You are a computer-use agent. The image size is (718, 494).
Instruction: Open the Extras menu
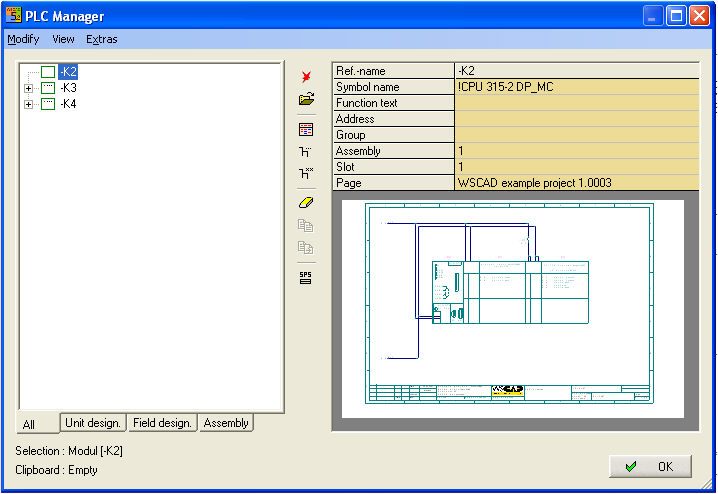click(x=102, y=39)
